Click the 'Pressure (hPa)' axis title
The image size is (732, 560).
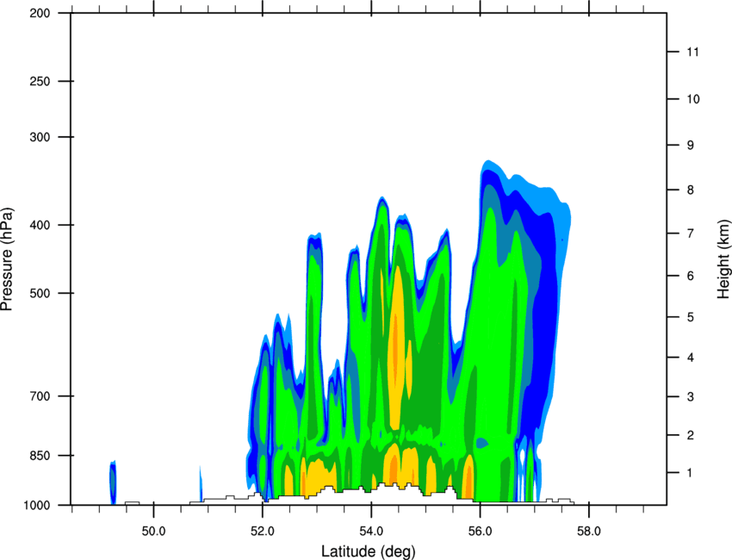(x=7, y=258)
